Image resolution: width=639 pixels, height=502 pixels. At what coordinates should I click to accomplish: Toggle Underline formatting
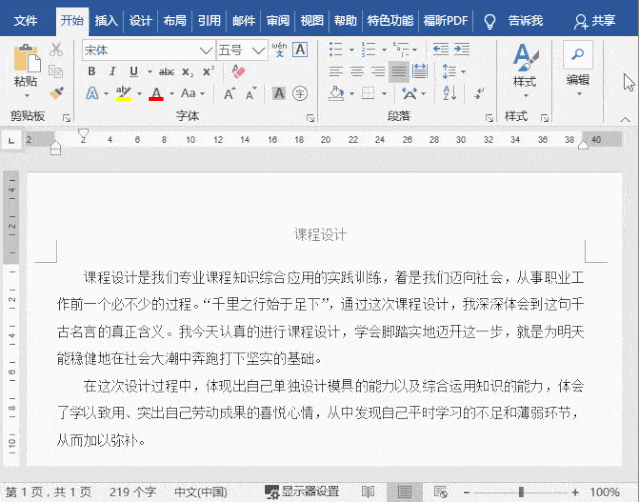coord(133,71)
